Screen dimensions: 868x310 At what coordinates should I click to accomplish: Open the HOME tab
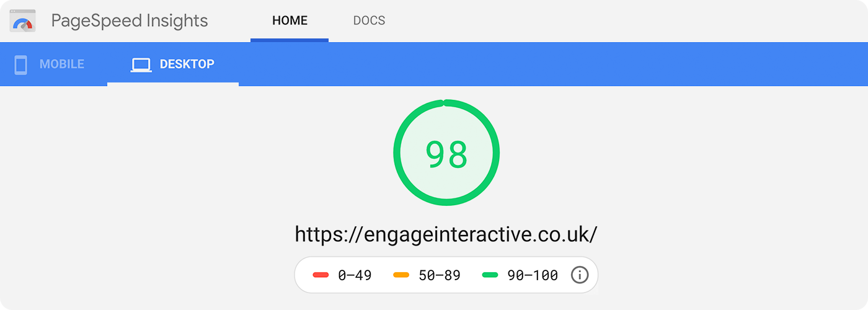click(x=290, y=20)
